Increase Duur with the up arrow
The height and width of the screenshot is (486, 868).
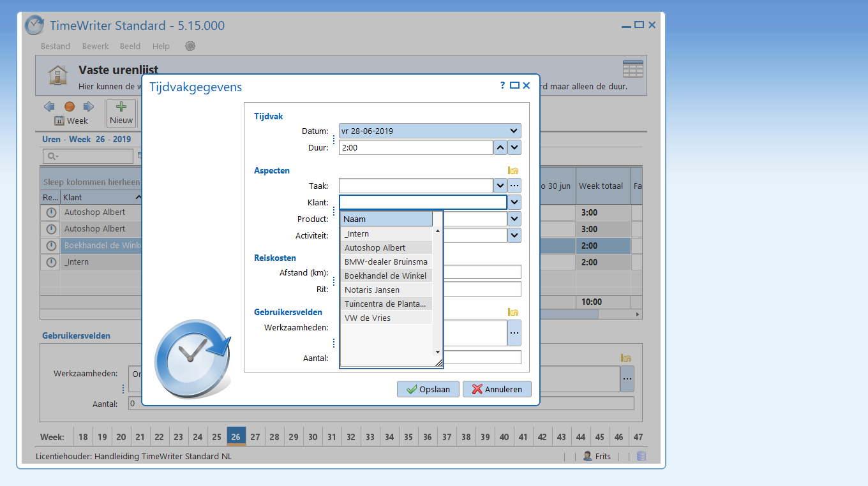pos(500,147)
